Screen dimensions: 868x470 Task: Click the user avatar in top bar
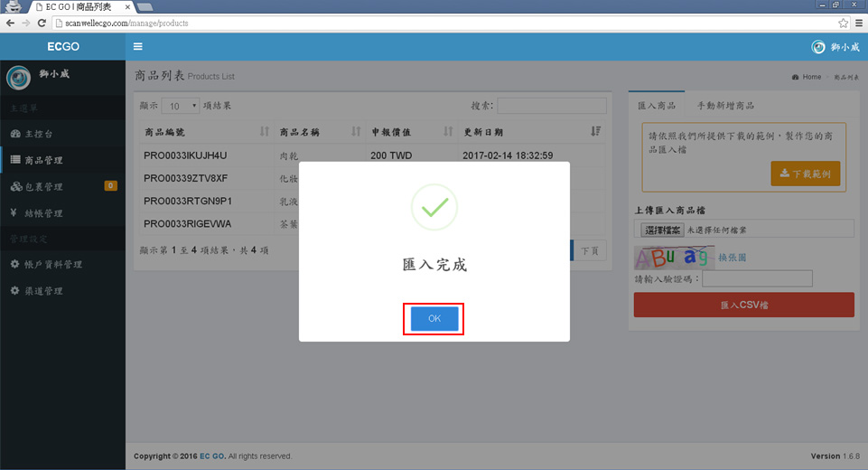(818, 47)
